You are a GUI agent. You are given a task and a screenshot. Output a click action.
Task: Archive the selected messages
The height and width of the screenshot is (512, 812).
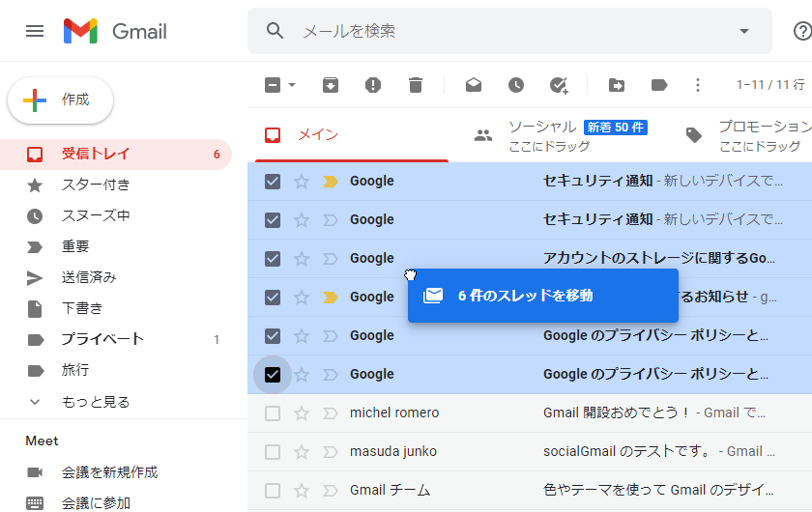click(331, 85)
